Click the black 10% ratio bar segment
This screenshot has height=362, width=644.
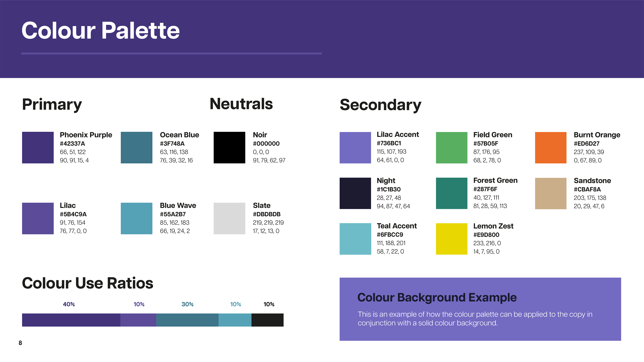[x=267, y=320]
